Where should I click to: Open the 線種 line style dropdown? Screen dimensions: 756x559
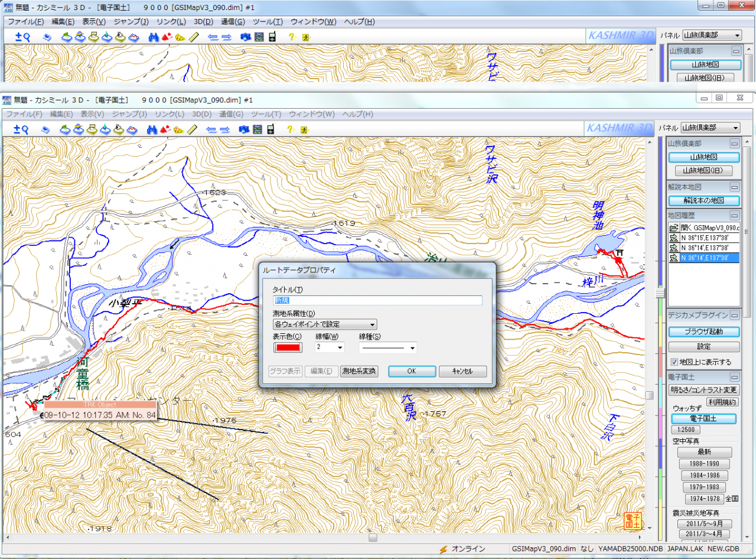388,347
